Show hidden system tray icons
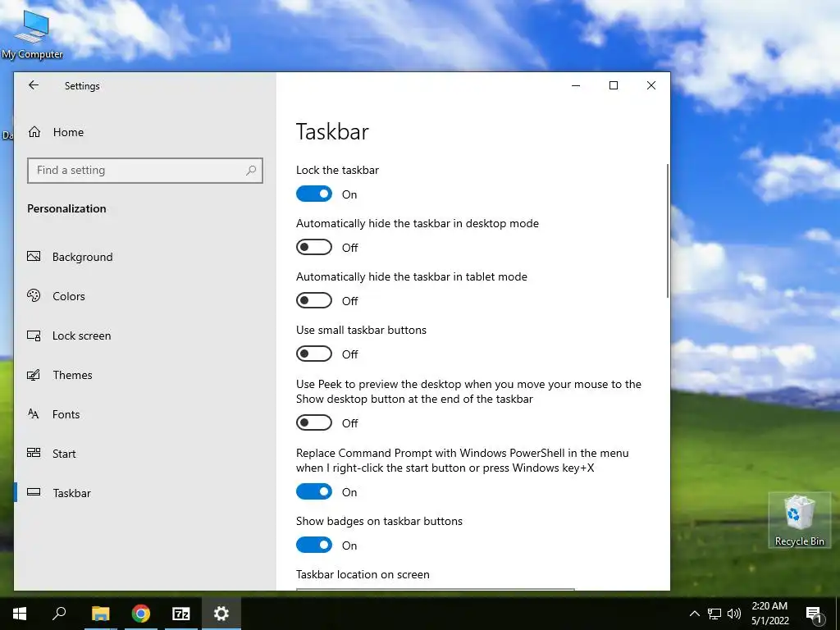Screen dimensions: 840x630 tap(694, 614)
